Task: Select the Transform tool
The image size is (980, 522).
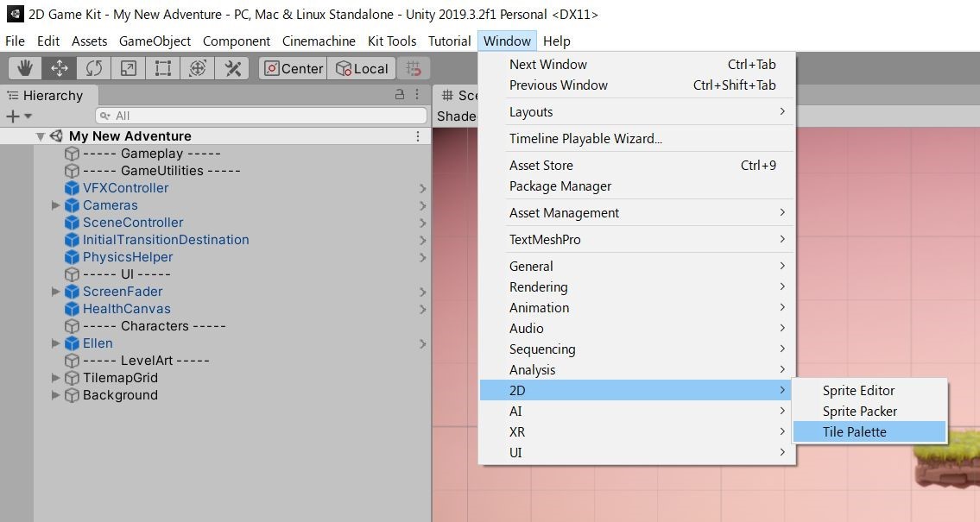Action: (x=198, y=68)
